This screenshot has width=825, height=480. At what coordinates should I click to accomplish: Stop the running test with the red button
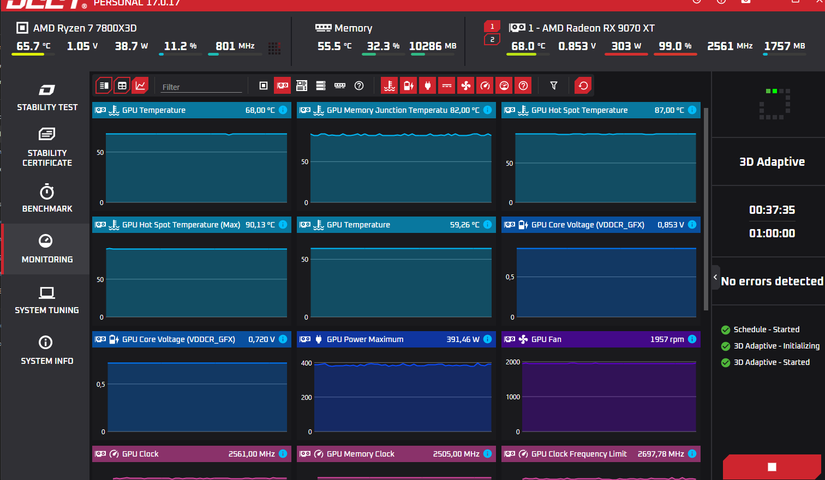772,467
